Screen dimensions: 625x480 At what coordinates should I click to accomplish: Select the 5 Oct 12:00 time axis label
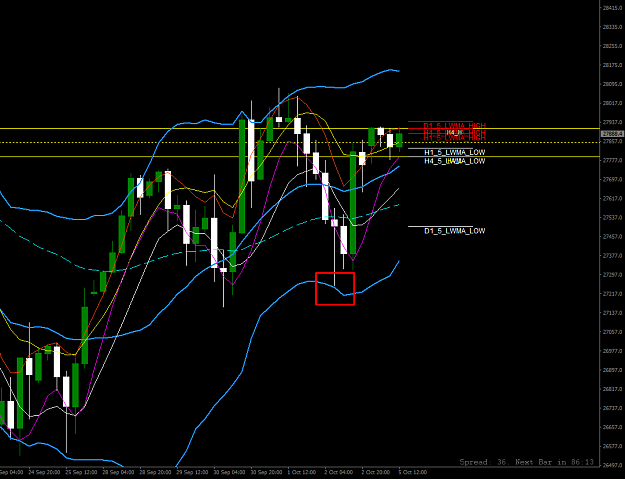tap(413, 472)
